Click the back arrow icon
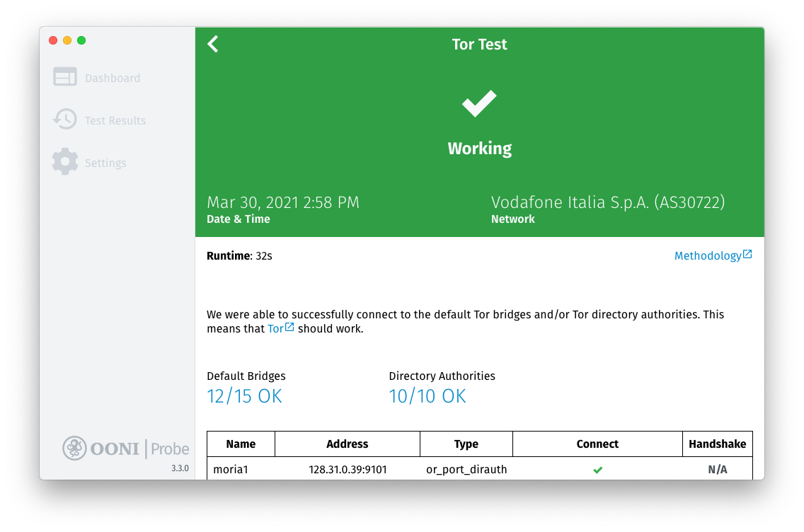This screenshot has width=804, height=532. point(213,44)
